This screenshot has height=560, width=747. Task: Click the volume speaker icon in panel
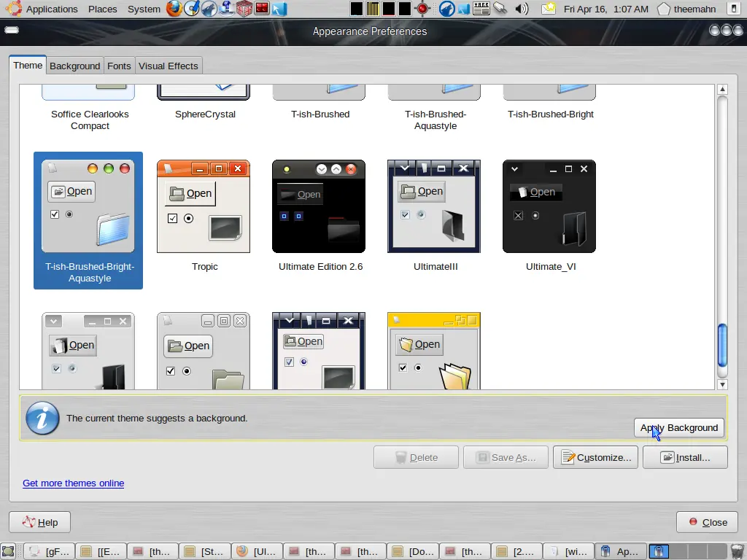pyautogui.click(x=522, y=9)
